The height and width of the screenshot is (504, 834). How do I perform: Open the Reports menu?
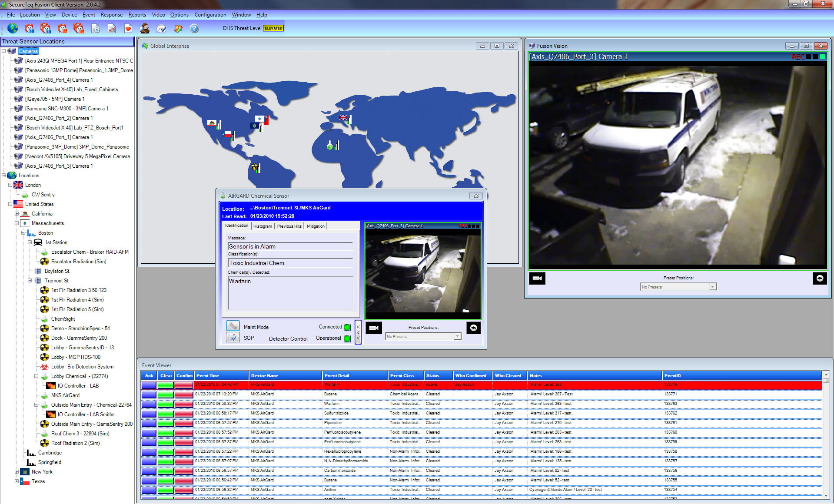[x=137, y=15]
